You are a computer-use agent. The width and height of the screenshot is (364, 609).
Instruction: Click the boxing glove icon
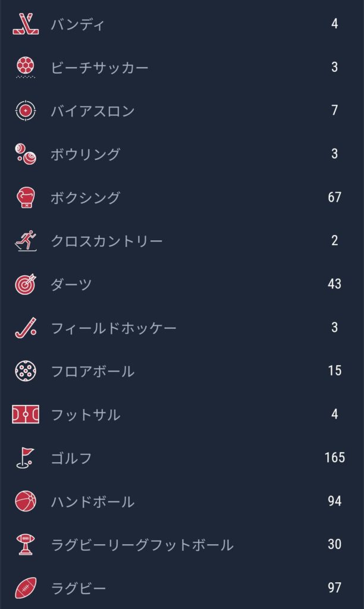click(x=26, y=197)
